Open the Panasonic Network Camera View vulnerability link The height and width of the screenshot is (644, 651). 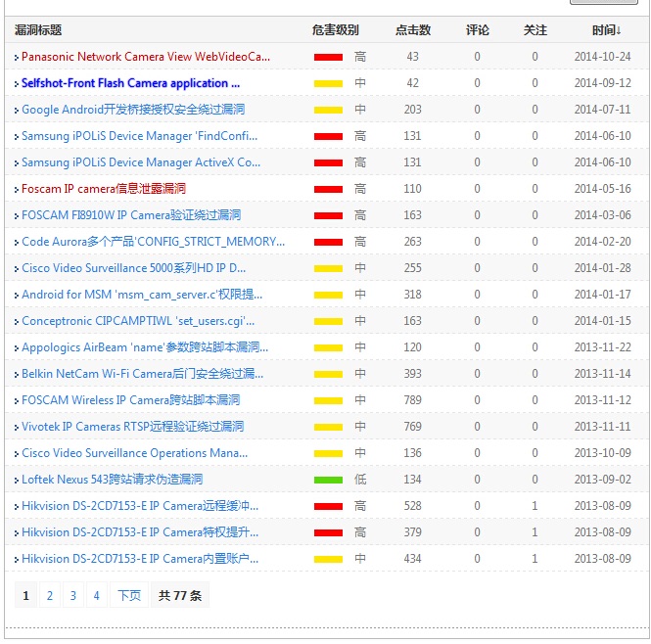pos(146,57)
